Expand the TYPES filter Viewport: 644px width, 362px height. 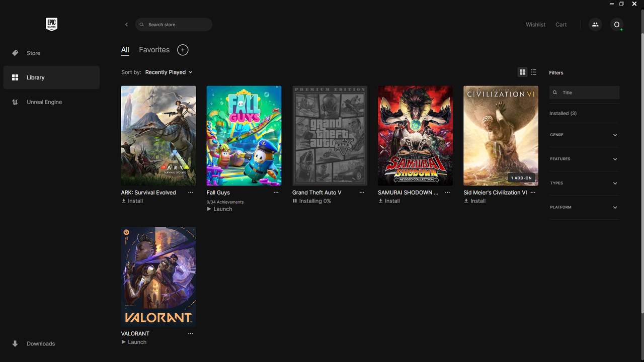(x=584, y=183)
